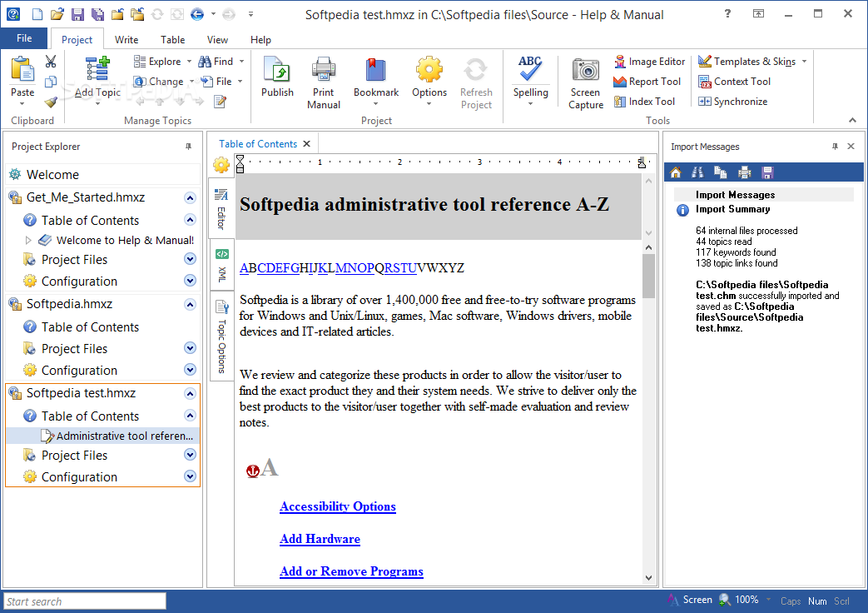
Task: Click the Cut scissors icon
Action: [x=51, y=62]
